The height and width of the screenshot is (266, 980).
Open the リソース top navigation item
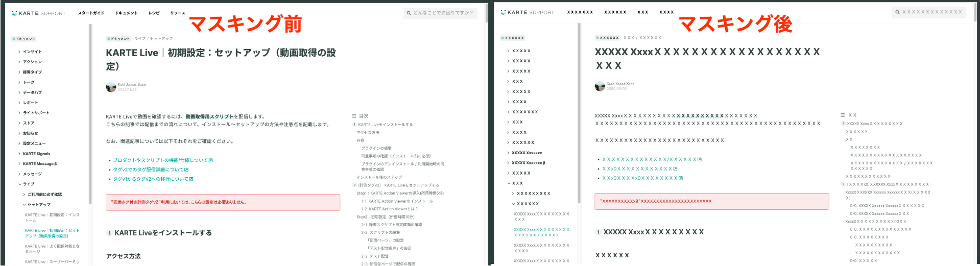click(x=178, y=13)
